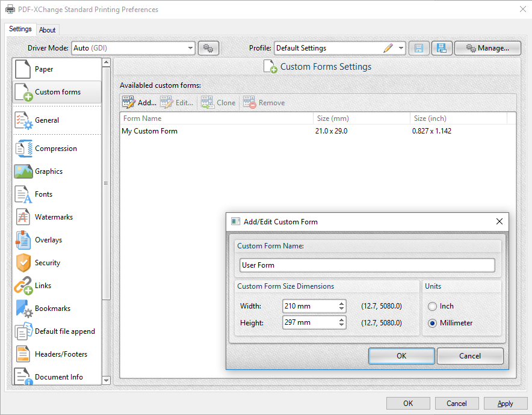The image size is (532, 415).
Task: Open the driver mode settings gear button
Action: click(x=208, y=48)
